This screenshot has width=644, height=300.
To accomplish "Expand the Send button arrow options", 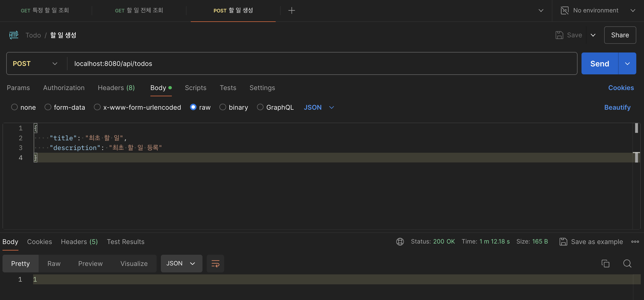I will point(627,64).
